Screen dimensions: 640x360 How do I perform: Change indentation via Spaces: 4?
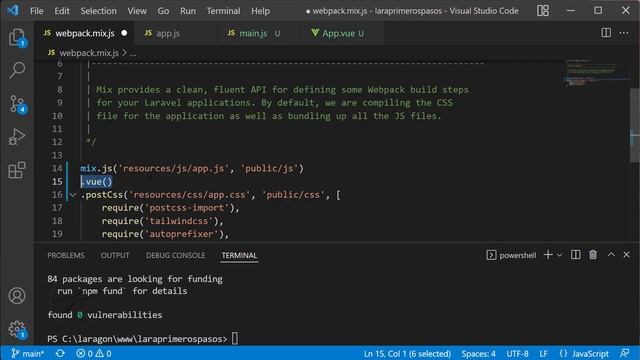coord(478,353)
